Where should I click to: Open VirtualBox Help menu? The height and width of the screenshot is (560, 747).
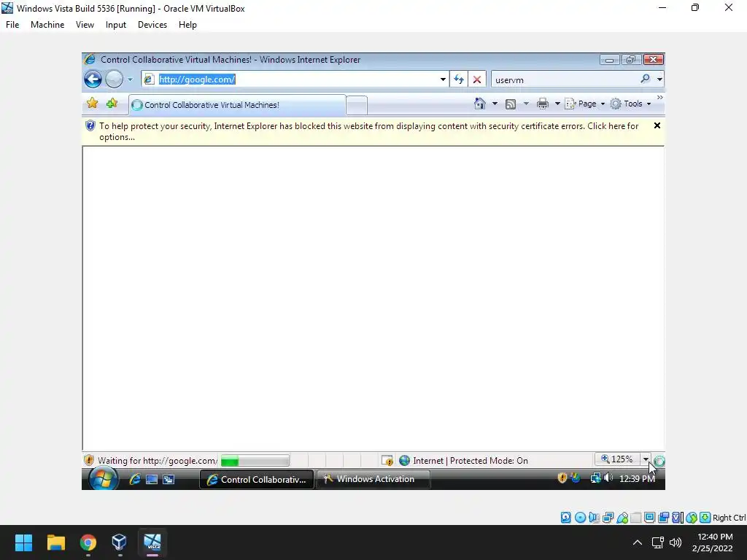187,25
